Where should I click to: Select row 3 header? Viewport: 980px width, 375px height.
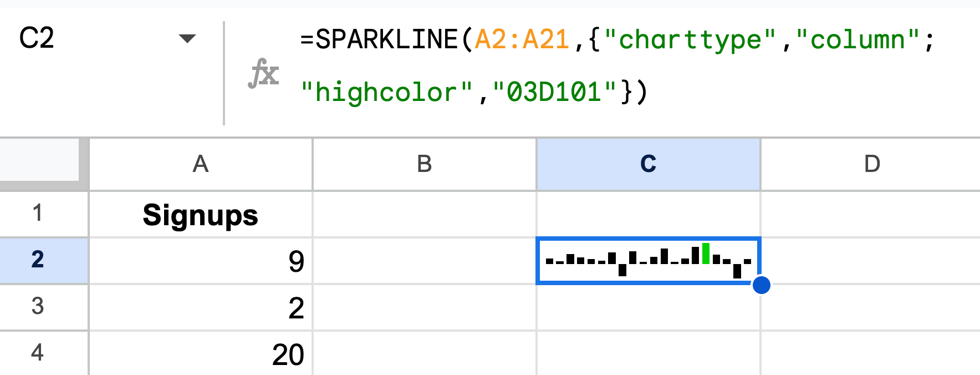coord(38,307)
